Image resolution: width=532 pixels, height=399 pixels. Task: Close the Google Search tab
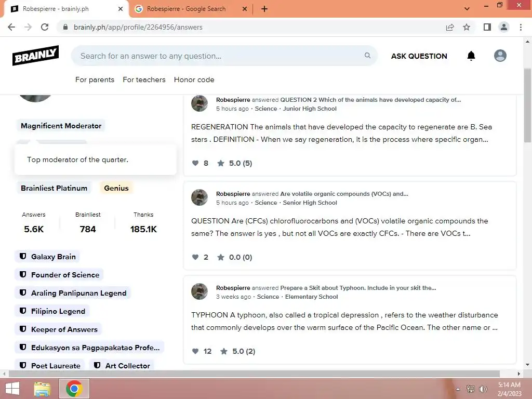click(245, 9)
